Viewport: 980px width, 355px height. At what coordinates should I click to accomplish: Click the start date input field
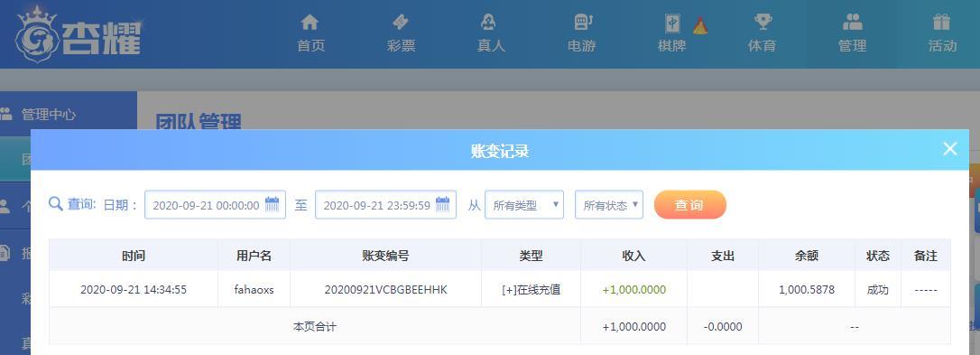click(215, 205)
